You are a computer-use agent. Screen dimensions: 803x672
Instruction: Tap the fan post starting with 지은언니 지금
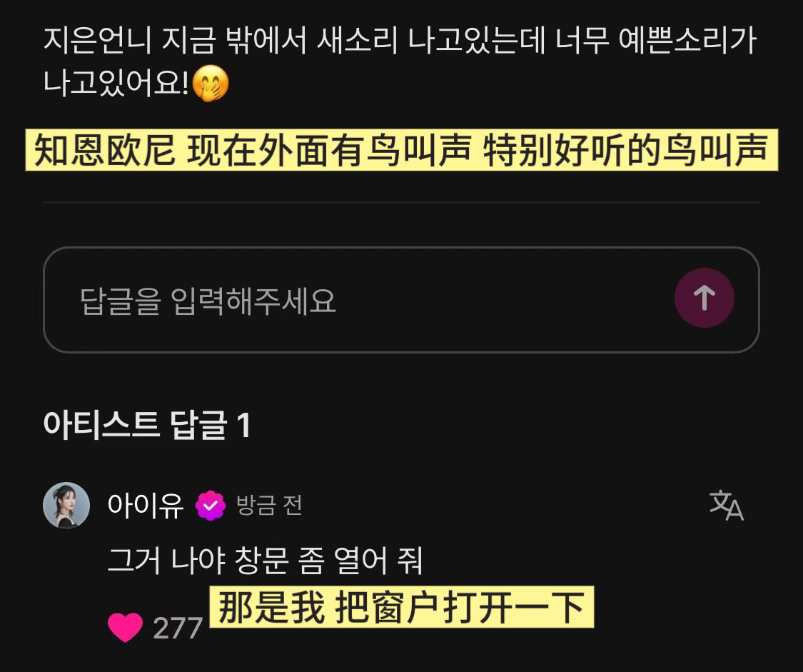pyautogui.click(x=400, y=61)
